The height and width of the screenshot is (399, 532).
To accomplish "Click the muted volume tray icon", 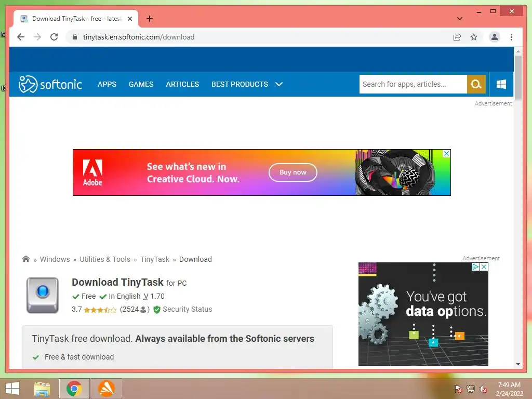I will [483, 389].
